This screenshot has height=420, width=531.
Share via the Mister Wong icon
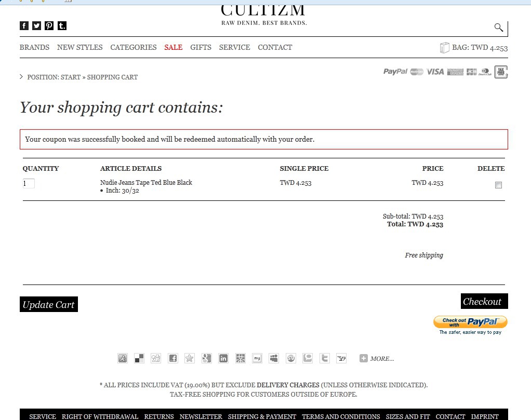[x=241, y=358]
